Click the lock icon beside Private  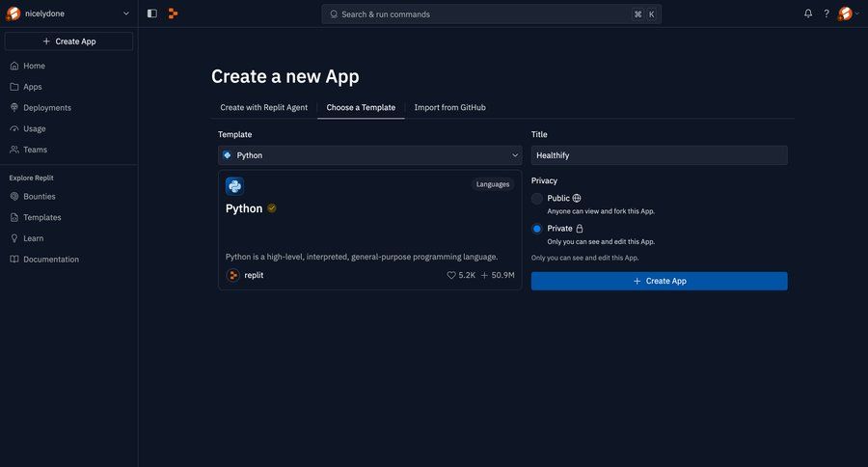tap(580, 229)
